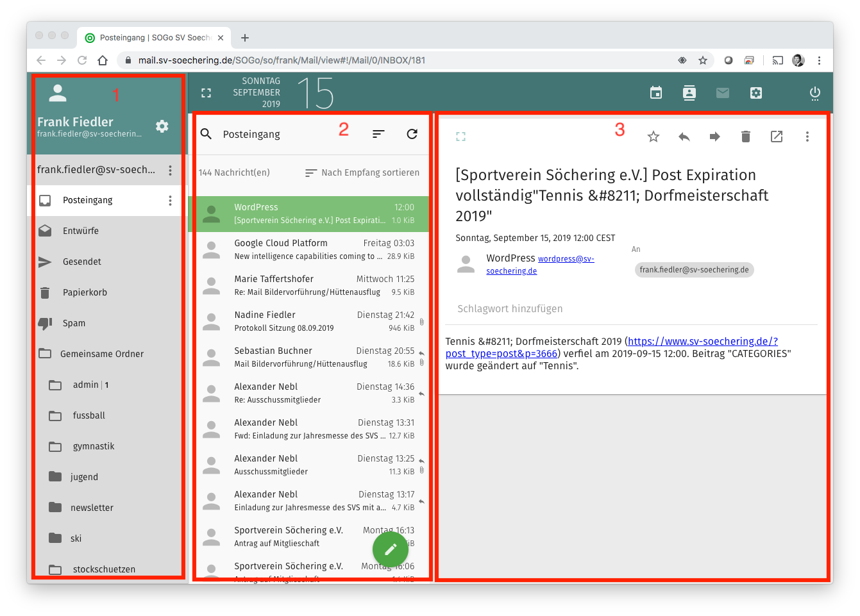Image resolution: width=860 pixels, height=616 pixels.
Task: Star the open WordPress message
Action: click(653, 137)
